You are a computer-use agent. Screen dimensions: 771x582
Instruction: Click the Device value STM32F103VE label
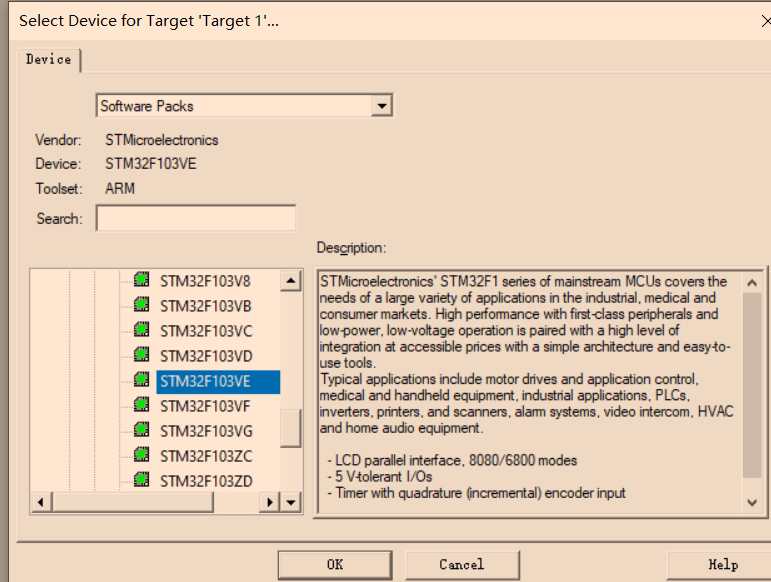pyautogui.click(x=150, y=164)
